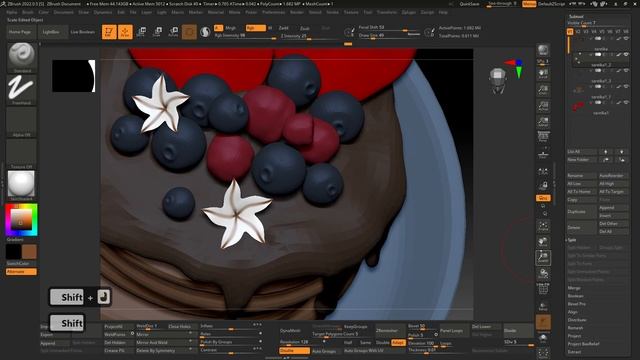
Task: Open the Render menu
Action: (297, 12)
